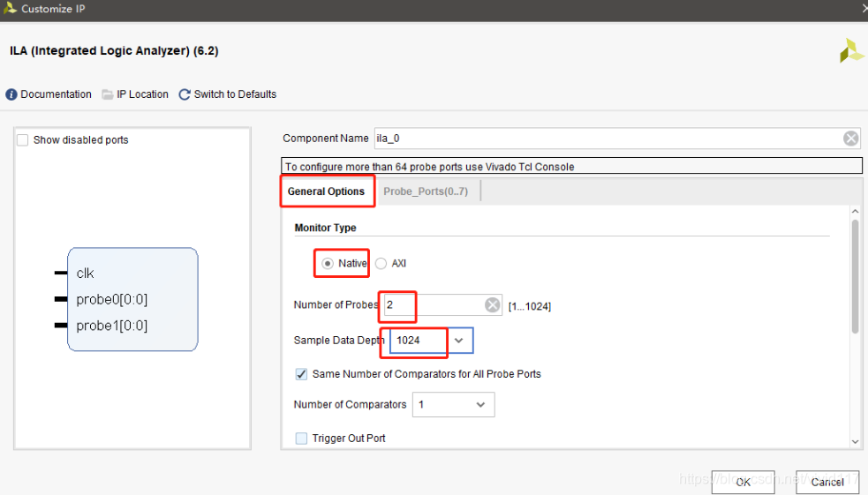Enable the Trigger Out Port checkbox

301,439
